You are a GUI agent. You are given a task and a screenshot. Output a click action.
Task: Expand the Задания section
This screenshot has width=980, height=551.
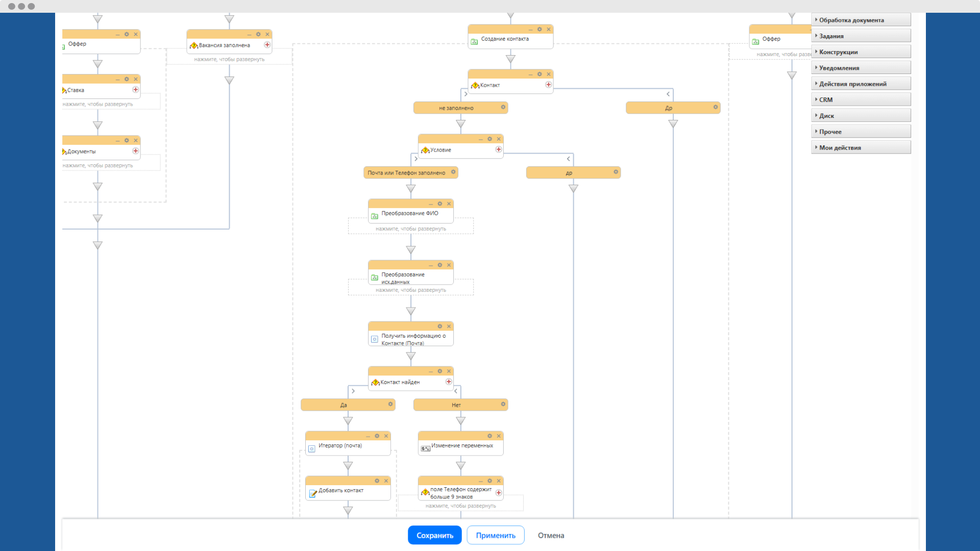pyautogui.click(x=861, y=36)
